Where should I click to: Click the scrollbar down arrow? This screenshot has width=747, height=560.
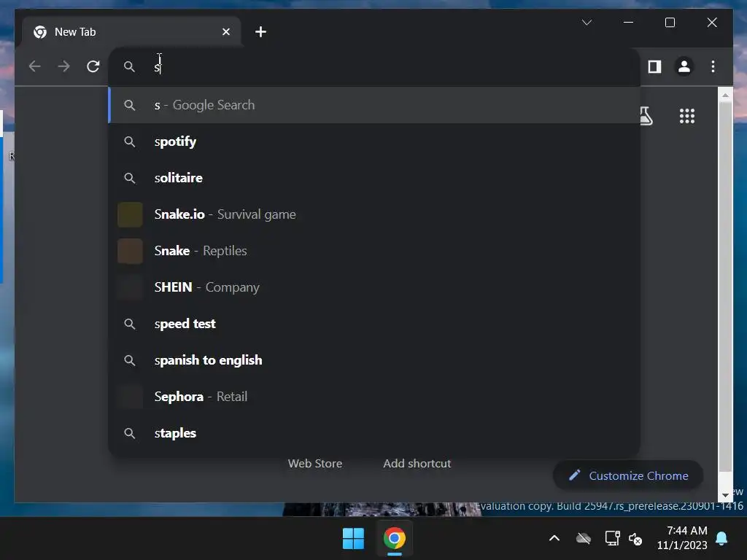pyautogui.click(x=725, y=495)
